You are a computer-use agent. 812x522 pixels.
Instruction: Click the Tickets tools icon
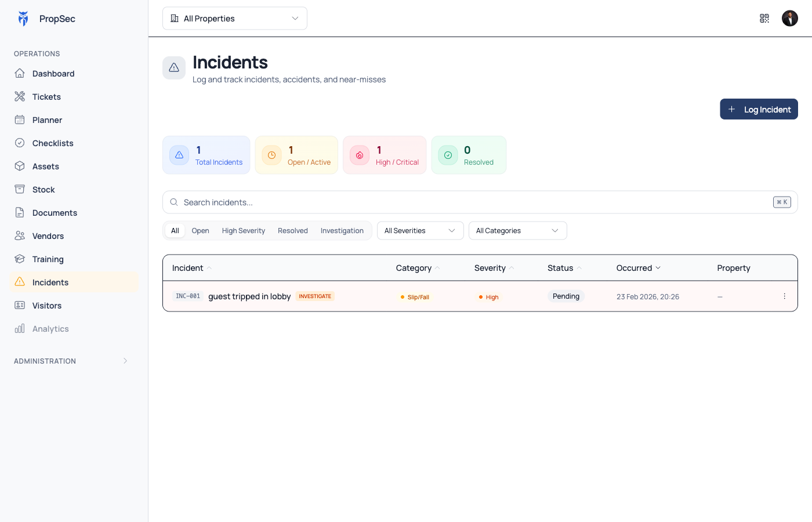click(20, 96)
